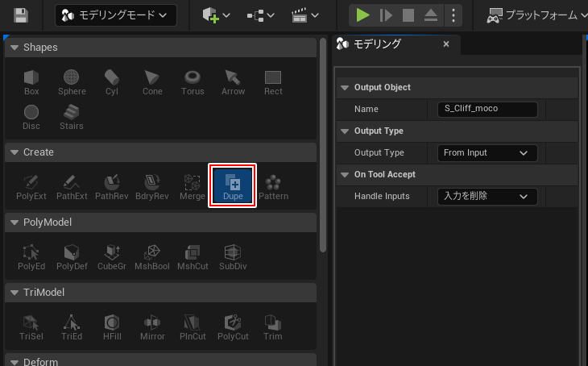Select the PolyEd polygon edit tool

point(31,256)
